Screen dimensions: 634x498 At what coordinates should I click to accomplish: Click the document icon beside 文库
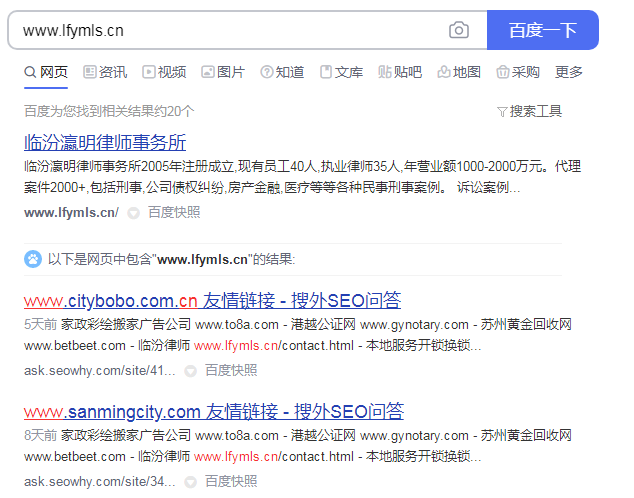pos(325,72)
